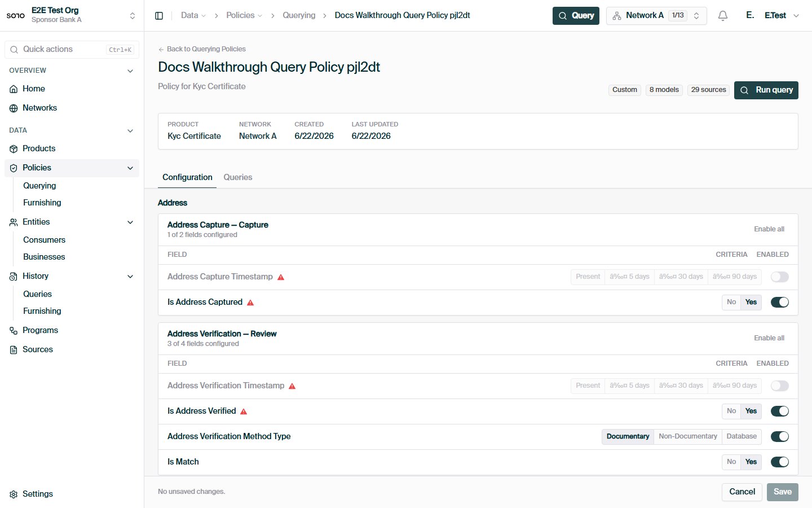
Task: Disable Is Address Verified switch
Action: tap(780, 411)
